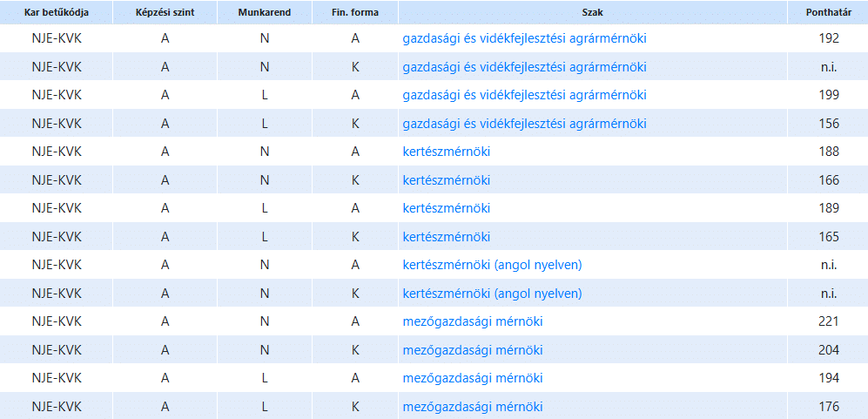Open kertészmérnöki link in the 166 ponthatár row
The width and height of the screenshot is (868, 419).
pyautogui.click(x=447, y=180)
